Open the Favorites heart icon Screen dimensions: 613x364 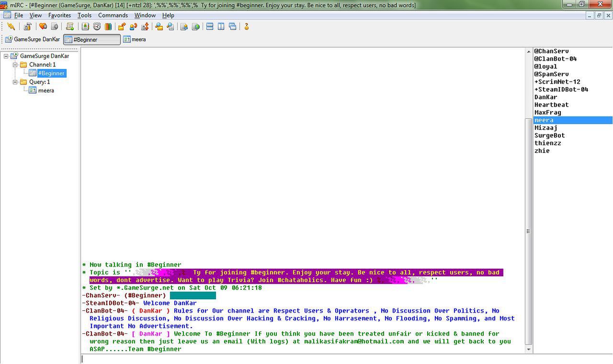(x=43, y=27)
